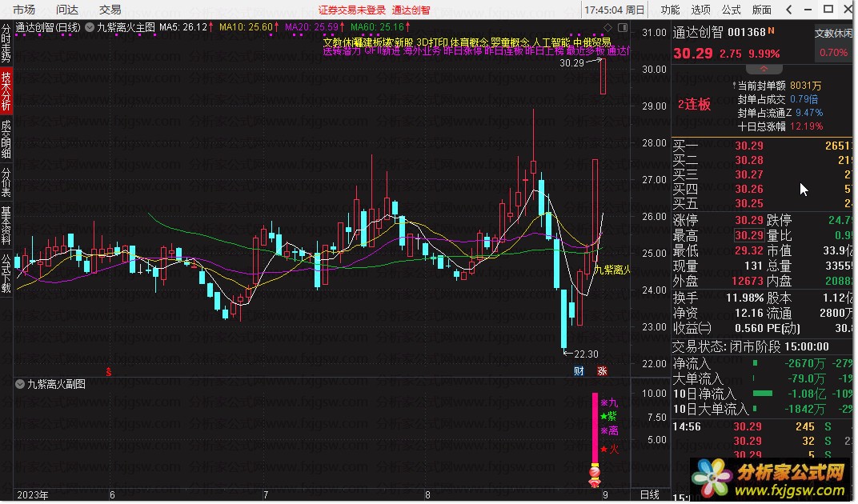This screenshot has height=504, width=858.
Task: Open the 选项 menu
Action: [700, 10]
